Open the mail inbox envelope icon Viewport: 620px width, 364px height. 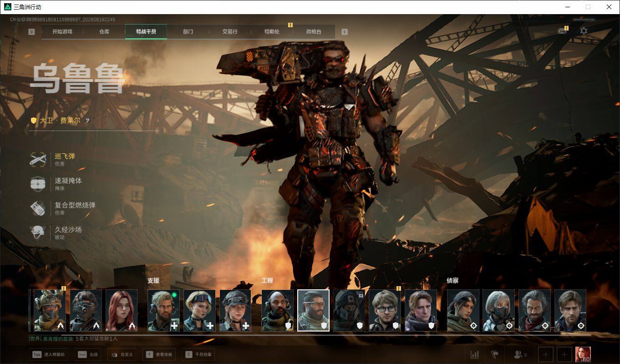(x=563, y=31)
